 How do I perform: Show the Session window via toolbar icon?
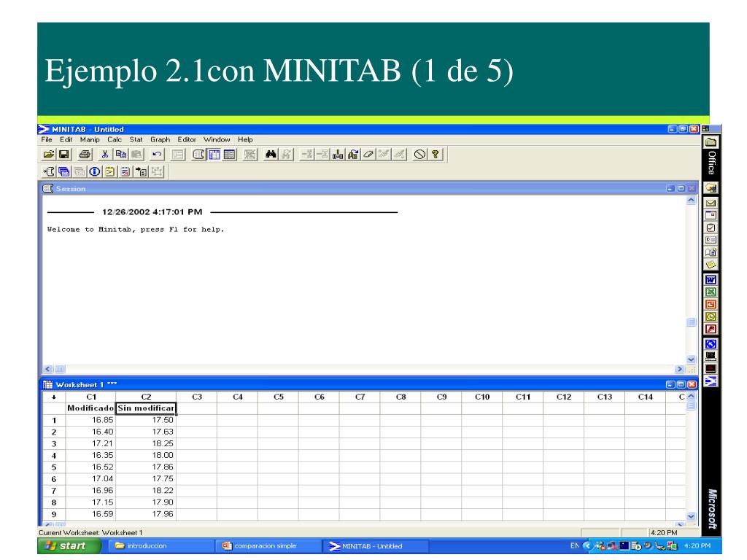[x=198, y=155]
